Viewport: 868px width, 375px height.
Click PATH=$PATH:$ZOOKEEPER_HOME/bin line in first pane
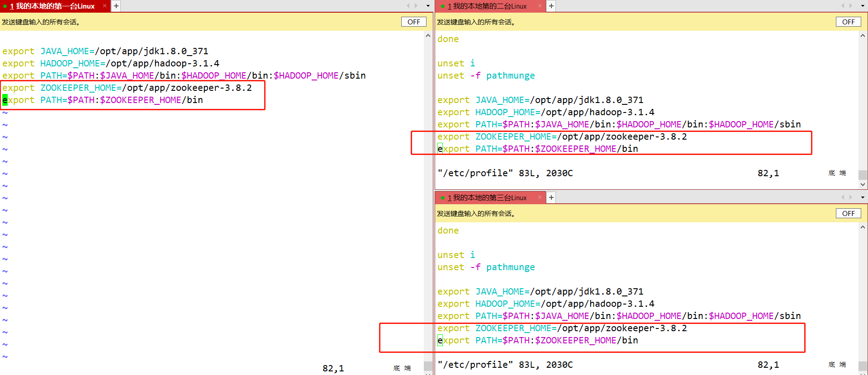(x=103, y=100)
